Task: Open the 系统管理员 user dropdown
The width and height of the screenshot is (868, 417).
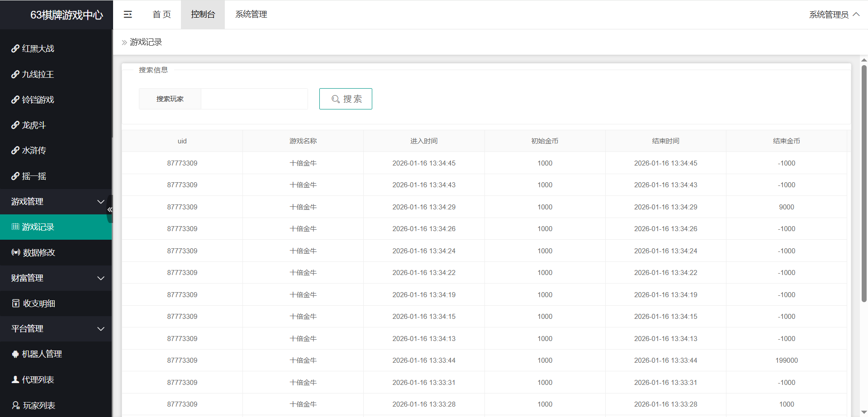Action: coord(834,14)
